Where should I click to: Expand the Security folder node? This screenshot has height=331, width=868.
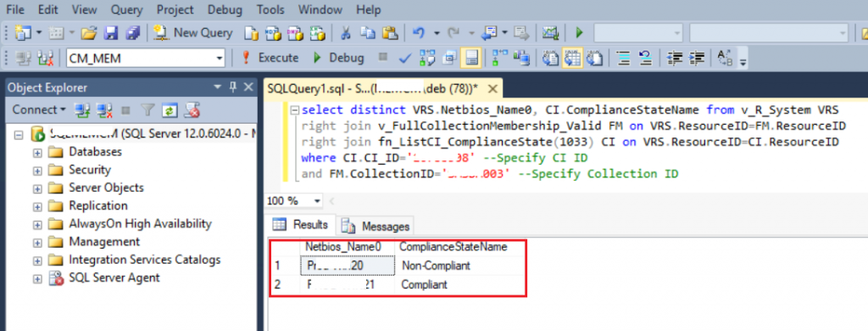(x=37, y=171)
